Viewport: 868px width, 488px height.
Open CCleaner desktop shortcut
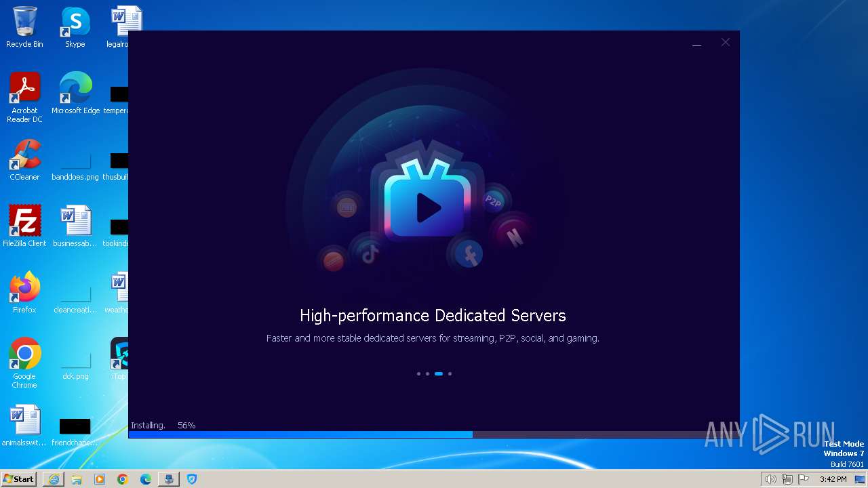(24, 160)
